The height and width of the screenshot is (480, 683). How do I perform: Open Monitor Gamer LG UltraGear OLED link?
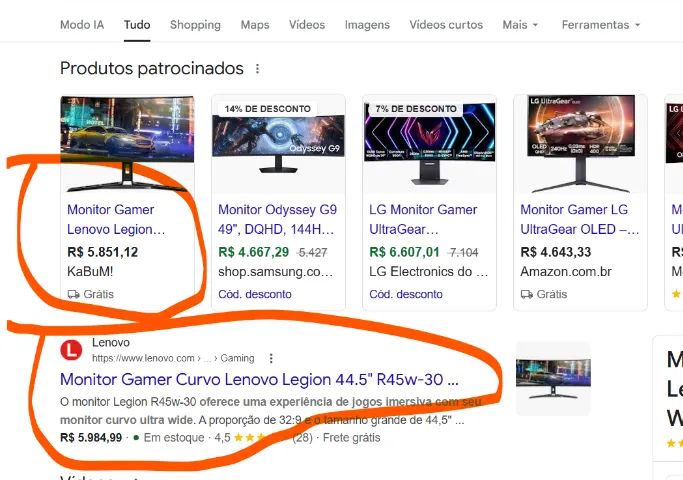(579, 220)
